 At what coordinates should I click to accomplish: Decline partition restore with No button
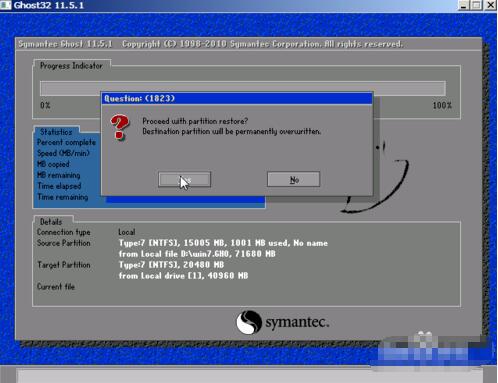[x=293, y=179]
